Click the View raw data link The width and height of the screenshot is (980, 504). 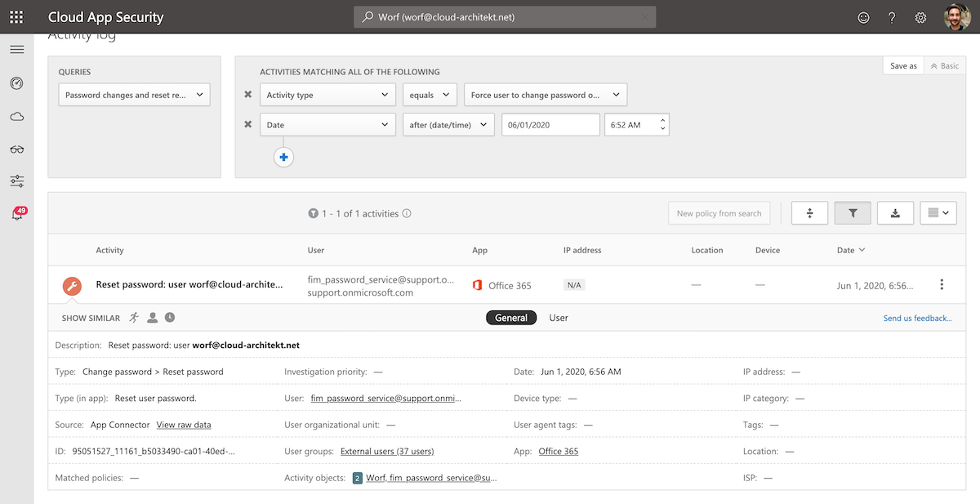(184, 425)
